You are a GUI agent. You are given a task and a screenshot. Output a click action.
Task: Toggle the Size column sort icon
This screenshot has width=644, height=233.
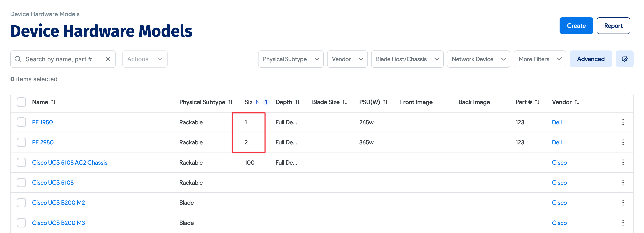click(x=257, y=102)
